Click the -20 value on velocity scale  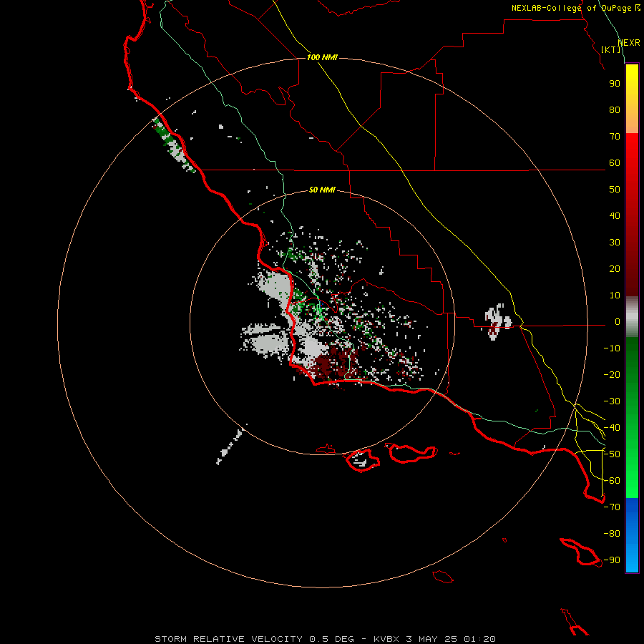[612, 374]
